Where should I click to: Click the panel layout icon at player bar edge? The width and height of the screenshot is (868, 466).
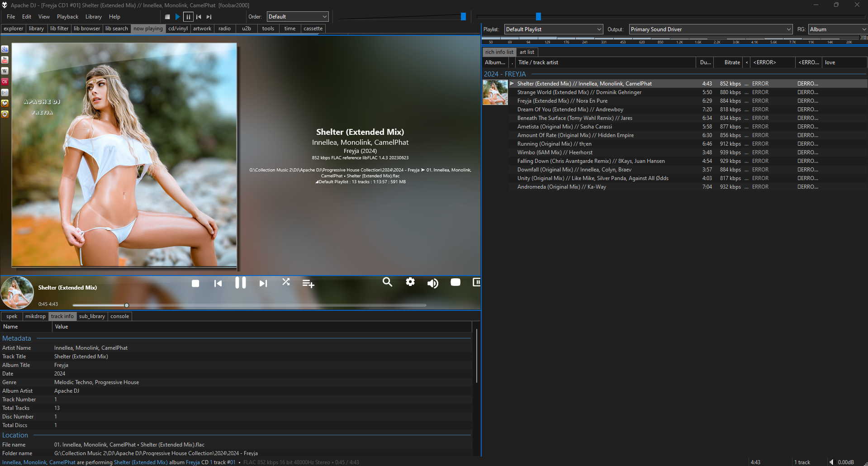click(x=476, y=282)
